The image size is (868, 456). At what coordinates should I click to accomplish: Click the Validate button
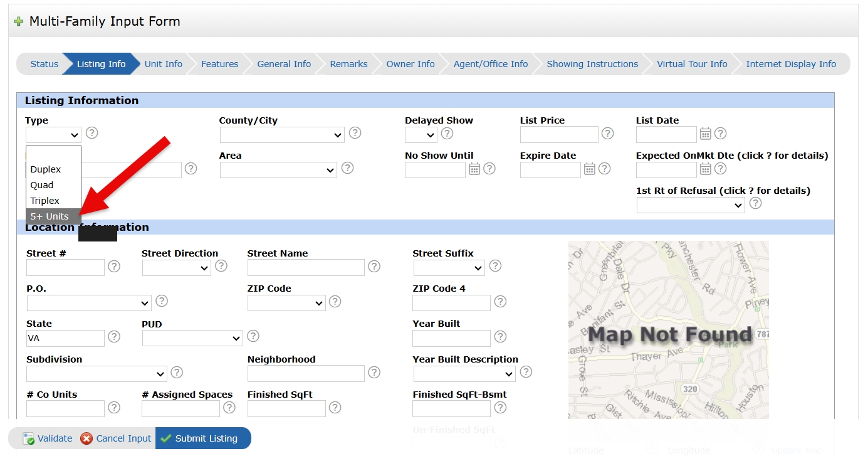click(x=48, y=438)
